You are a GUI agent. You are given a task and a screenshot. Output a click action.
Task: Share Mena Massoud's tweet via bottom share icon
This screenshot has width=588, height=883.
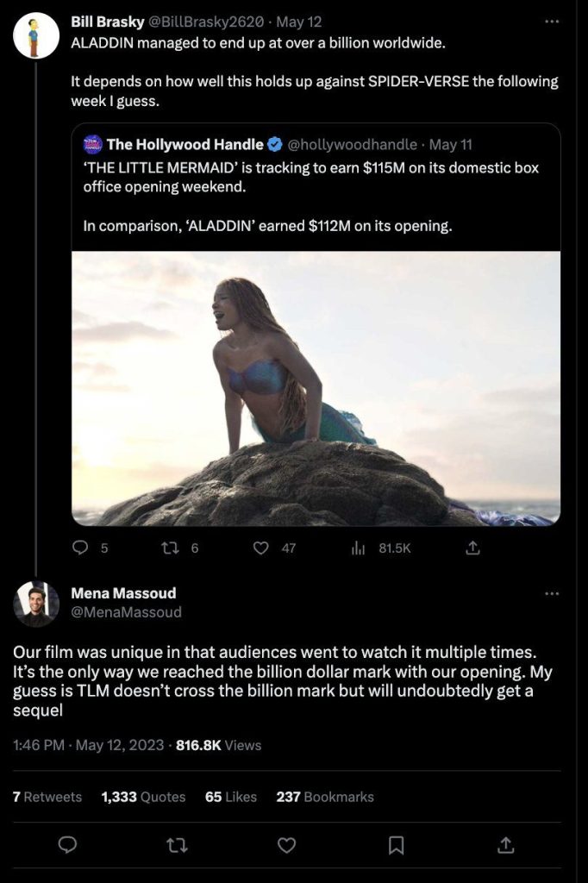point(506,845)
